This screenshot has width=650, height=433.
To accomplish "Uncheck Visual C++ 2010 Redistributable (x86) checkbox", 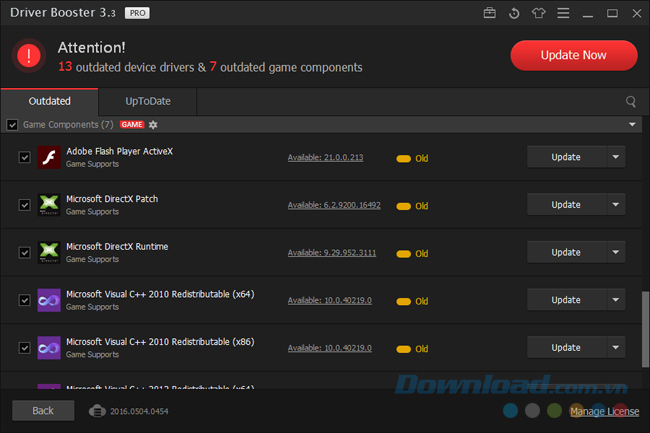I will click(24, 348).
